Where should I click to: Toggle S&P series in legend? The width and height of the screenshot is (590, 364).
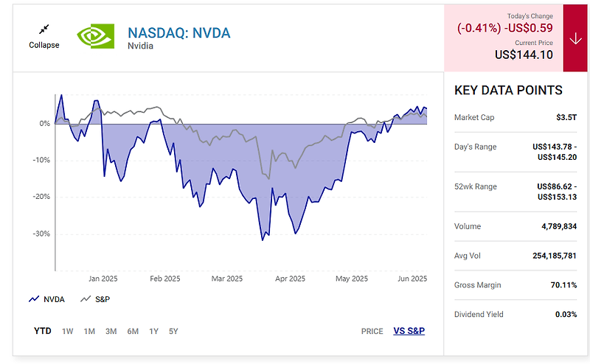click(95, 299)
